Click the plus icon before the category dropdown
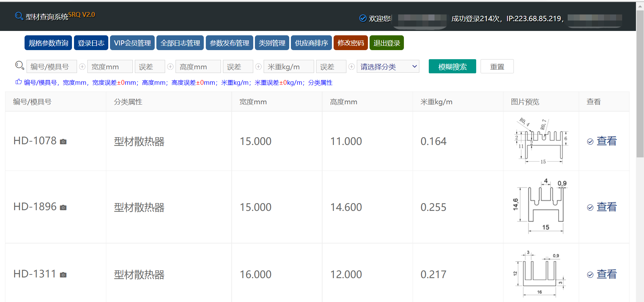644x302 pixels. pyautogui.click(x=352, y=67)
